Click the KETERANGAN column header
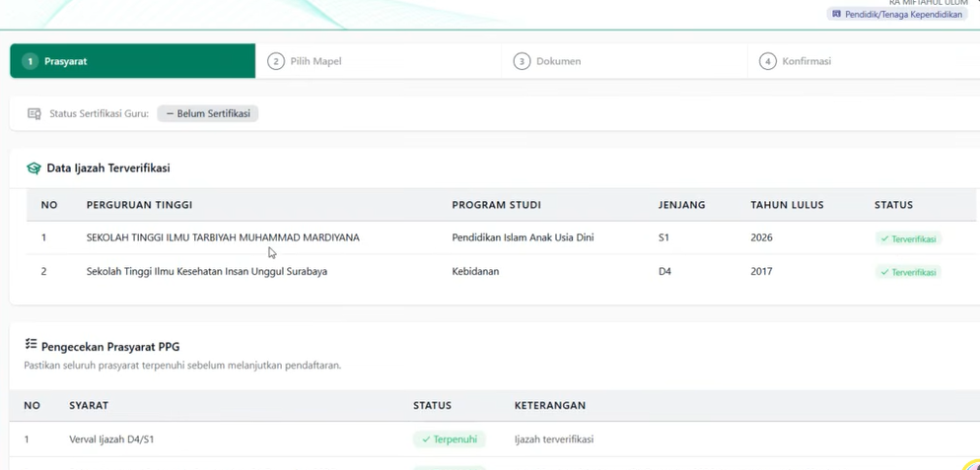The width and height of the screenshot is (980, 470). point(550,406)
